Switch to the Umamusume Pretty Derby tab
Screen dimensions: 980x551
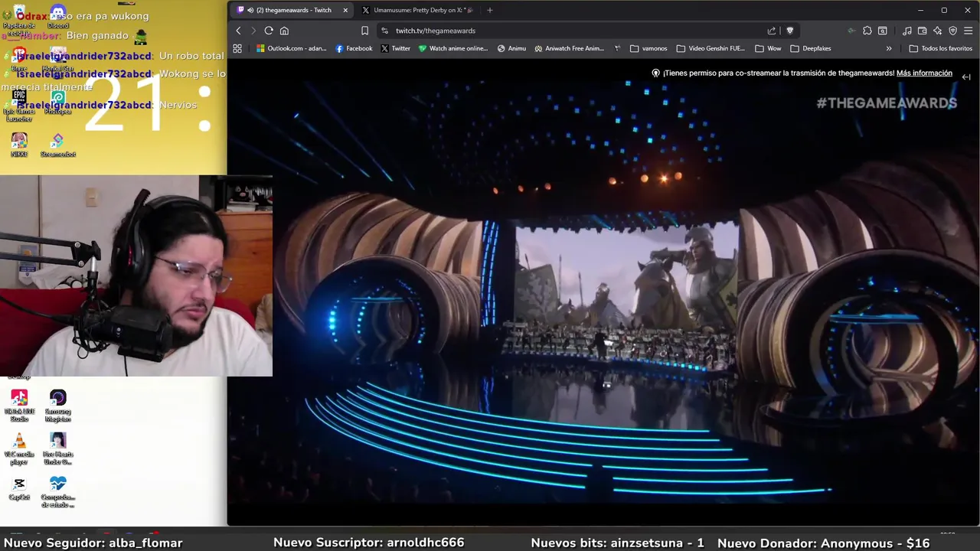point(417,10)
